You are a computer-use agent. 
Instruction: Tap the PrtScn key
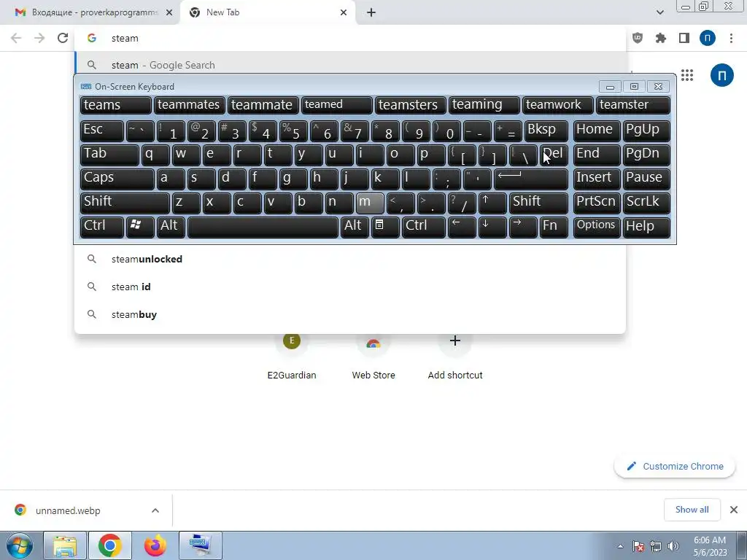[597, 203]
